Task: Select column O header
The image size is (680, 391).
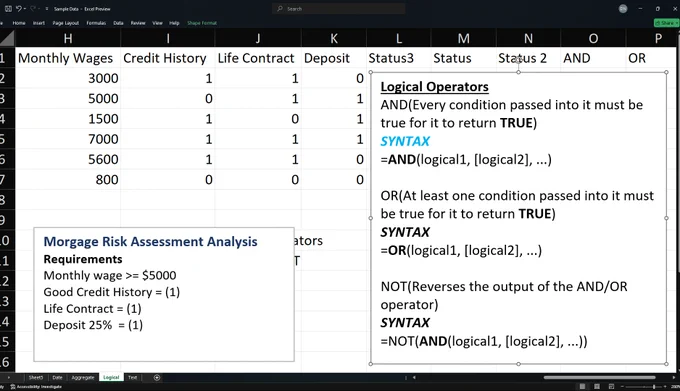Action: [593, 39]
